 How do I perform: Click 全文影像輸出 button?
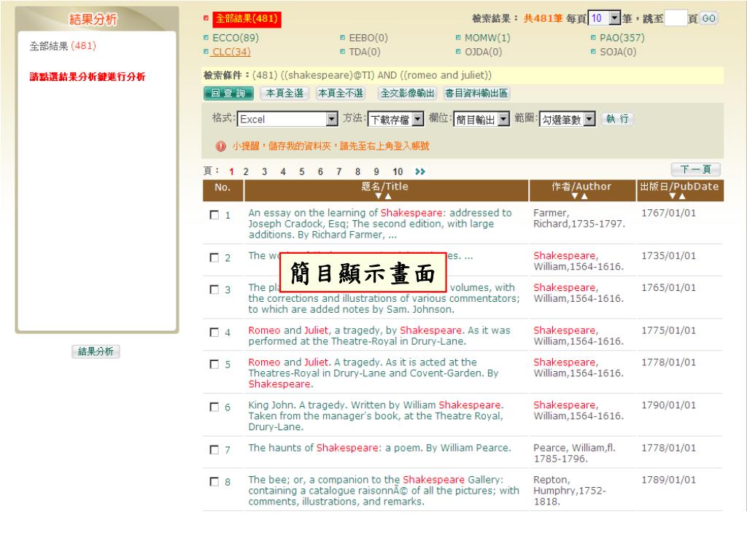(x=408, y=93)
